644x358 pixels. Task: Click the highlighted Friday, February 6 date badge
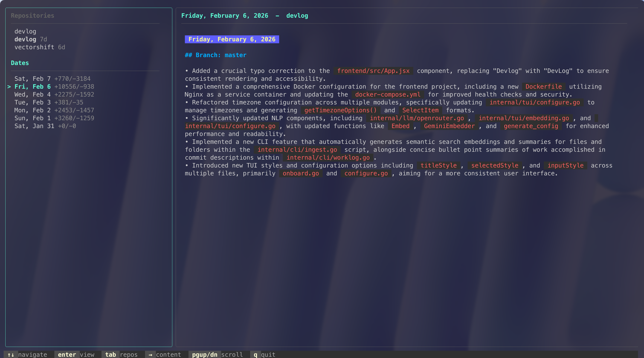click(232, 39)
